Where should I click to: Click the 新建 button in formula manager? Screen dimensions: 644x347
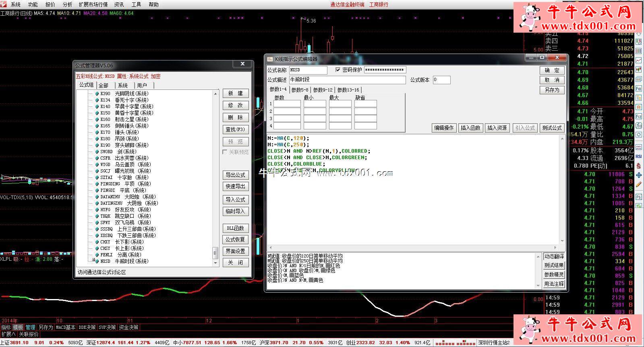[x=236, y=93]
